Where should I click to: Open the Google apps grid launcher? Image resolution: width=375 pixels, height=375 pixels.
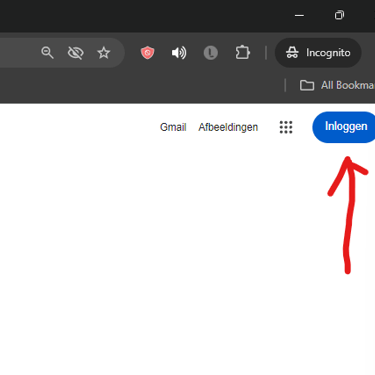click(286, 127)
